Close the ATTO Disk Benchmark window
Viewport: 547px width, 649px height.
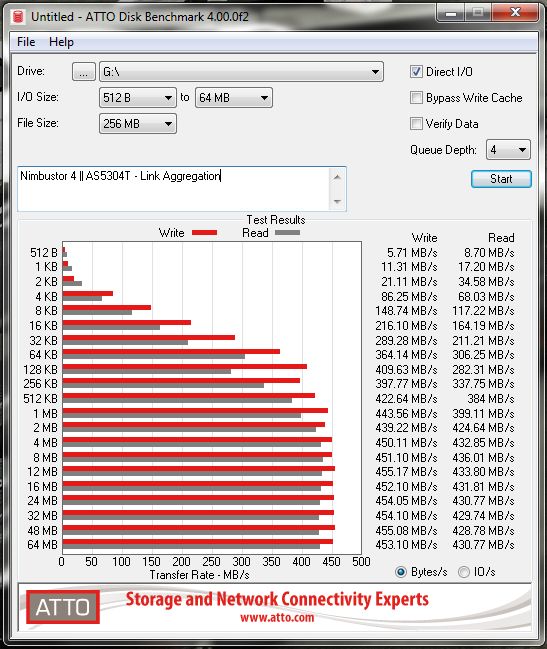pos(516,14)
